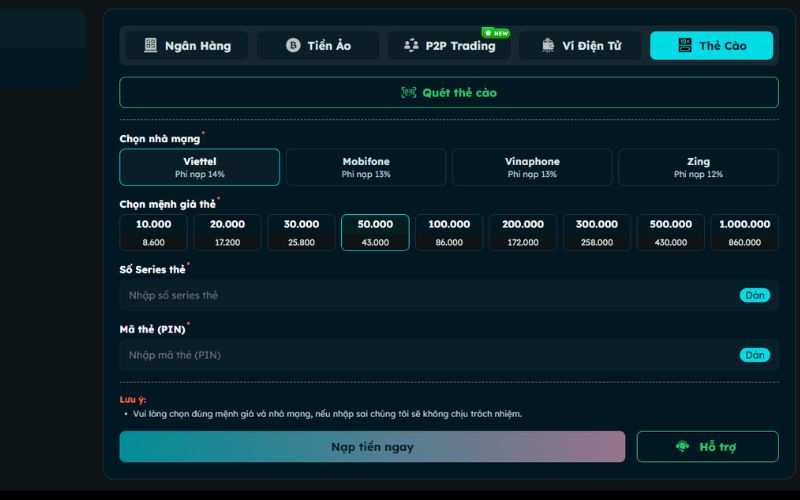Click the Lưu ý note heading
This screenshot has width=800, height=500.
pos(133,399)
